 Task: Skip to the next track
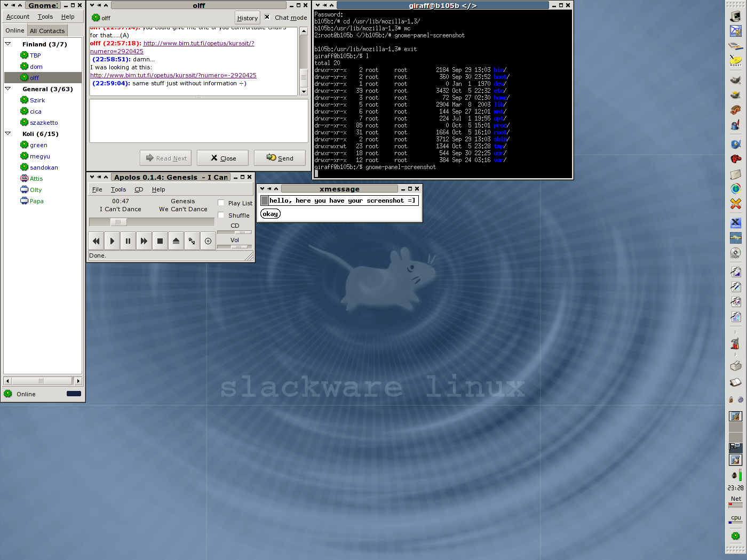point(144,241)
